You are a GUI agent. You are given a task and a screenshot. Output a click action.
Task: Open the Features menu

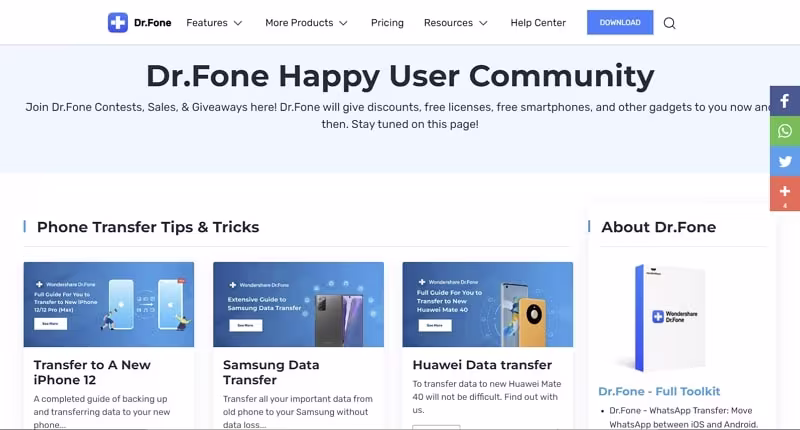207,22
